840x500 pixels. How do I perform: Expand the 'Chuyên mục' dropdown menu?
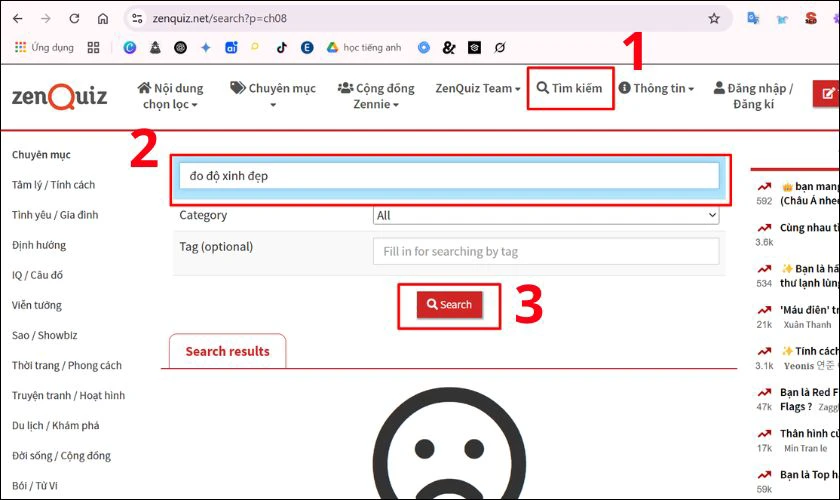[x=273, y=95]
